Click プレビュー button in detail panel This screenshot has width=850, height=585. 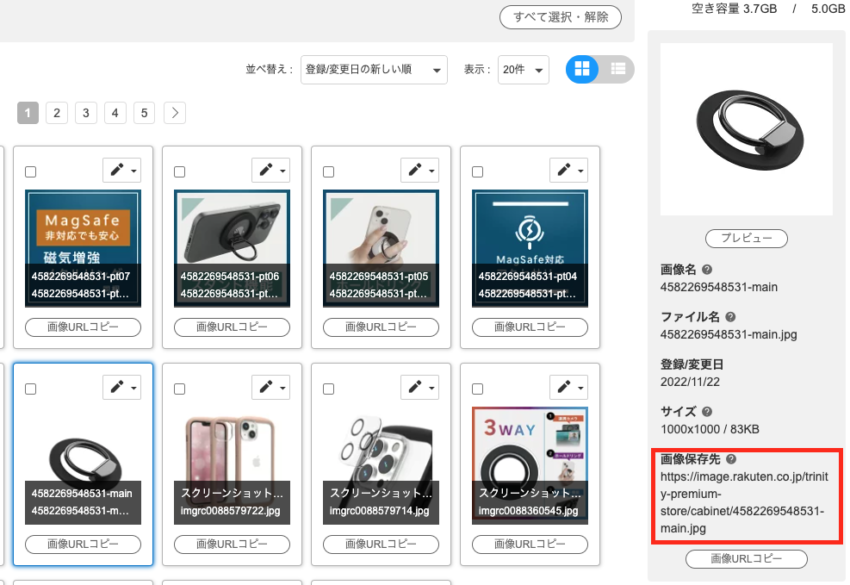(746, 239)
